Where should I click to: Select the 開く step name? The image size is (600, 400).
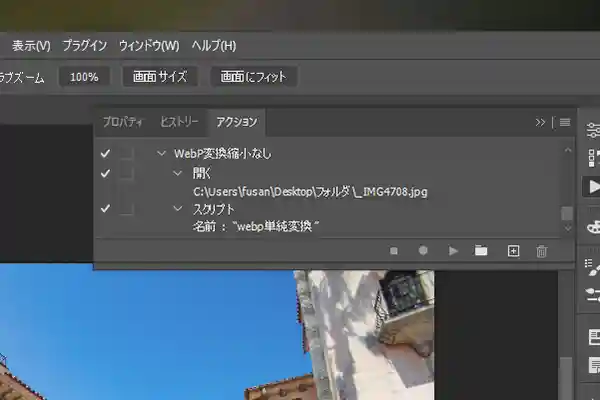coord(202,174)
